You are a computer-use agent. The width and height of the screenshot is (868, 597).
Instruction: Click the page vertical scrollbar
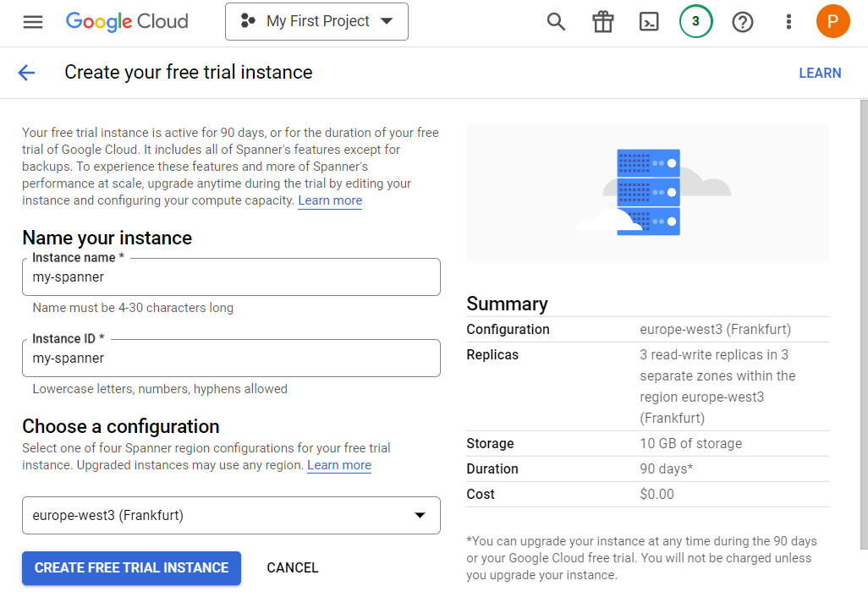pos(864,325)
